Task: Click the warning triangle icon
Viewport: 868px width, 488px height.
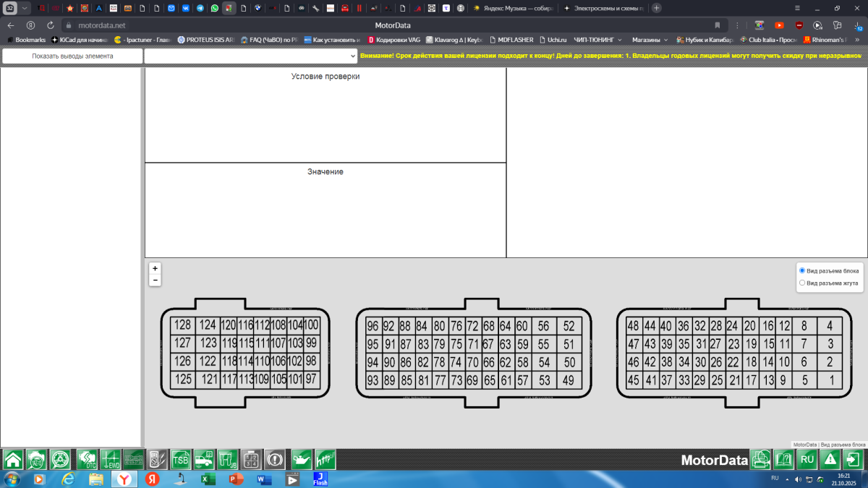Action: click(x=831, y=459)
